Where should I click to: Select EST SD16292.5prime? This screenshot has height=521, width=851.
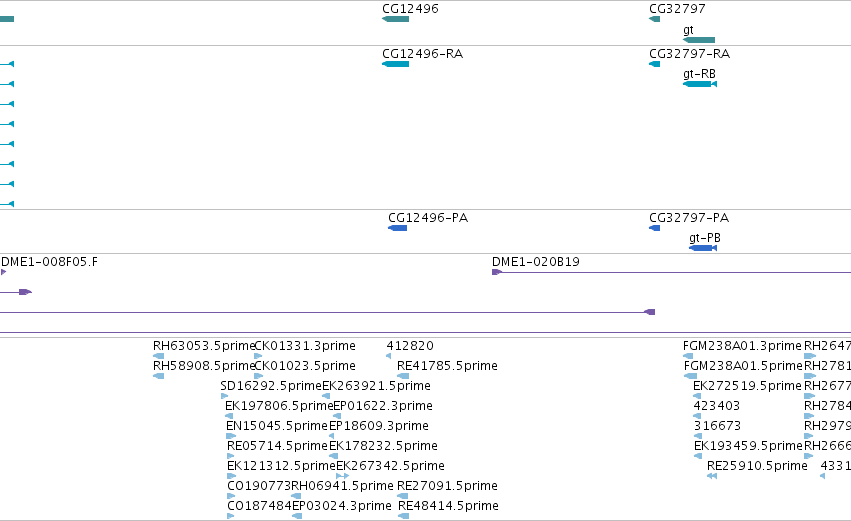point(271,386)
